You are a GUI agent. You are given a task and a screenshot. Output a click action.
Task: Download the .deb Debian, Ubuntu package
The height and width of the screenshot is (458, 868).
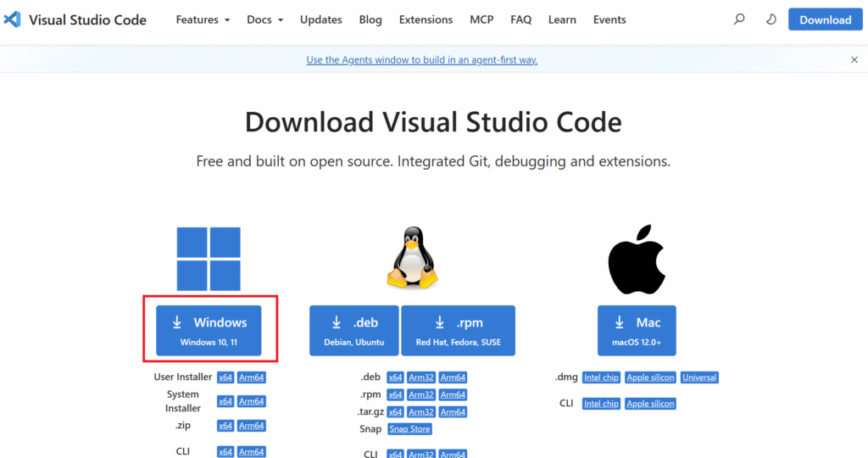point(353,331)
